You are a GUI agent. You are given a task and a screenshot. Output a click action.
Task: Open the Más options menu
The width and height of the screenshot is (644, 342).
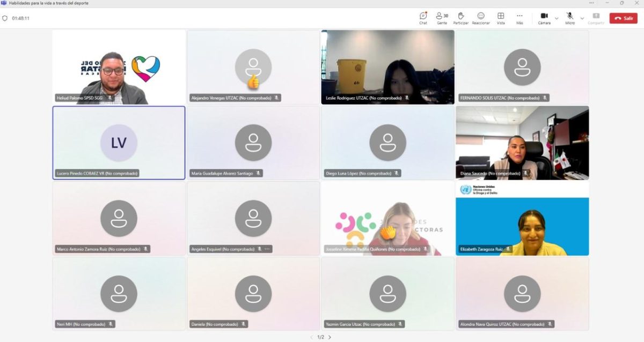[519, 17]
